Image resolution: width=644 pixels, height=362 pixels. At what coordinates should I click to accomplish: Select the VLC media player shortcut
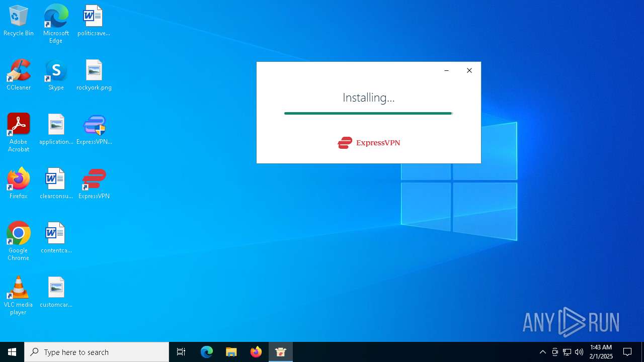pos(19,296)
